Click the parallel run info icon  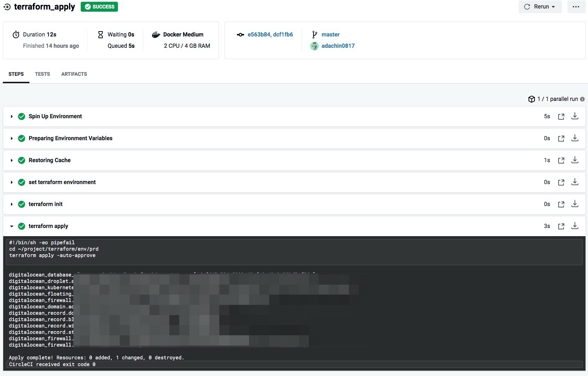tap(582, 99)
